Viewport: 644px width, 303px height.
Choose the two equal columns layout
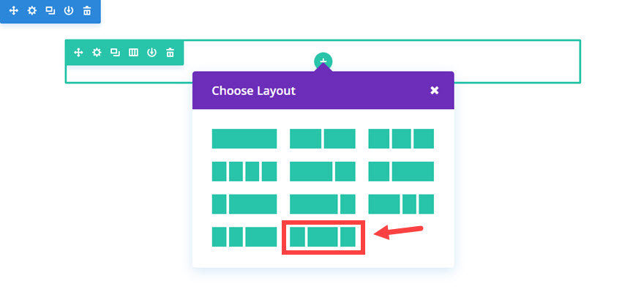point(323,138)
